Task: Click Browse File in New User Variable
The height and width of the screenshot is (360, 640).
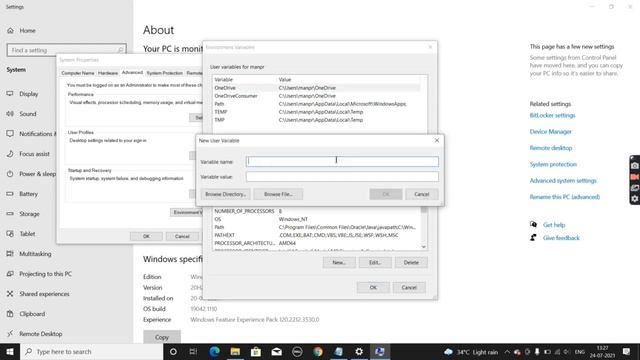Action: (x=278, y=194)
